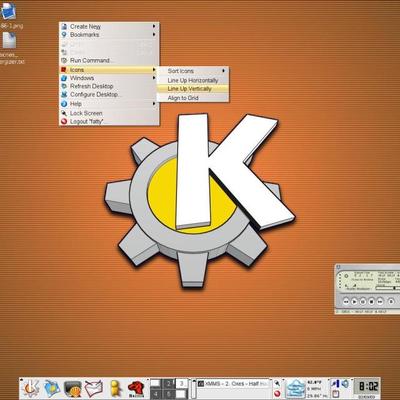
Task: Click the blue system tray network icon
Action: [335, 384]
